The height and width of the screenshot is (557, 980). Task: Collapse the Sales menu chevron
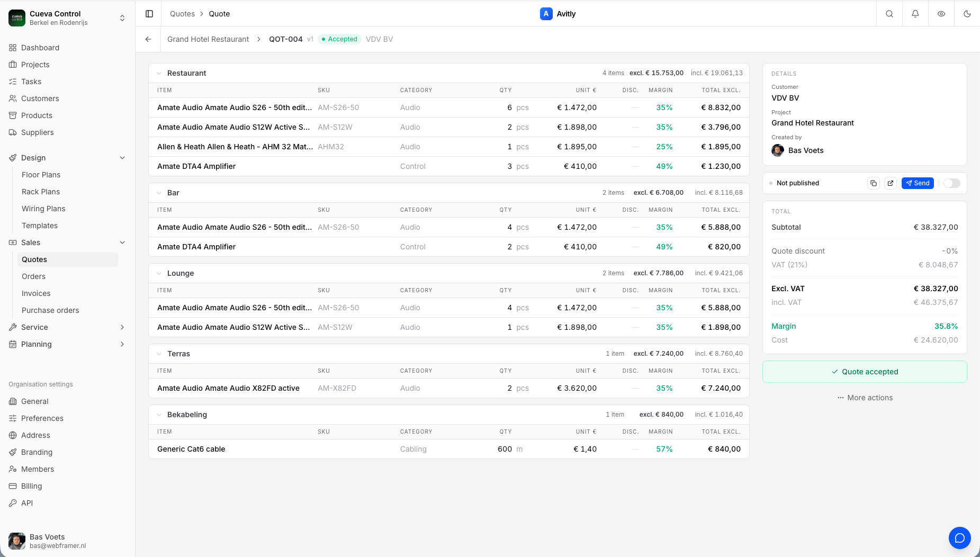click(122, 242)
